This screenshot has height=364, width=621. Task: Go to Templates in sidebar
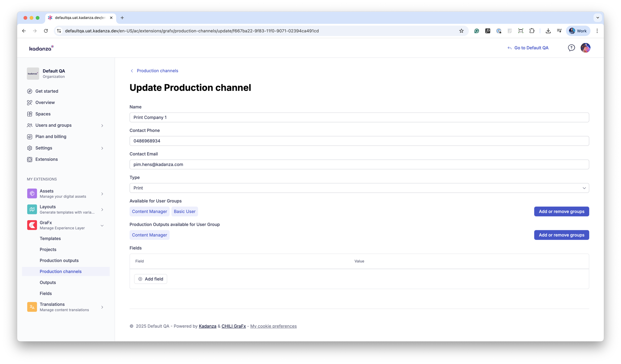pyautogui.click(x=50, y=239)
